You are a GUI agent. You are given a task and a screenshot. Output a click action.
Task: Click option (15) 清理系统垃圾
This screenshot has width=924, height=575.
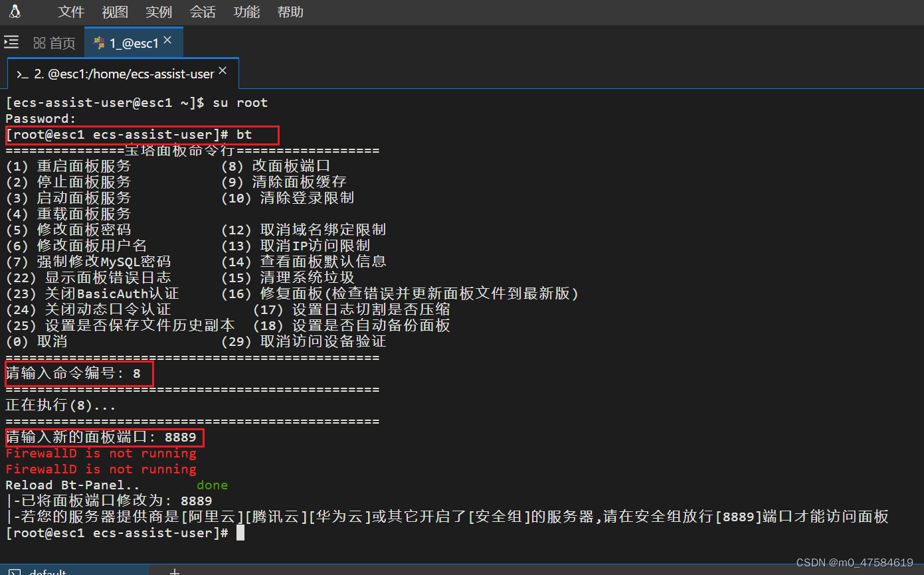pos(288,278)
